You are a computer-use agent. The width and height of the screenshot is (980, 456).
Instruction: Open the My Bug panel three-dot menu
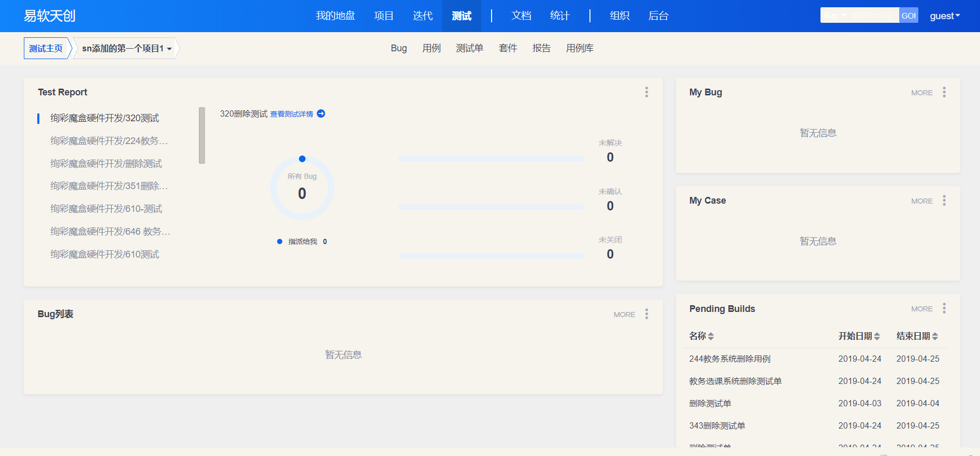point(944,92)
